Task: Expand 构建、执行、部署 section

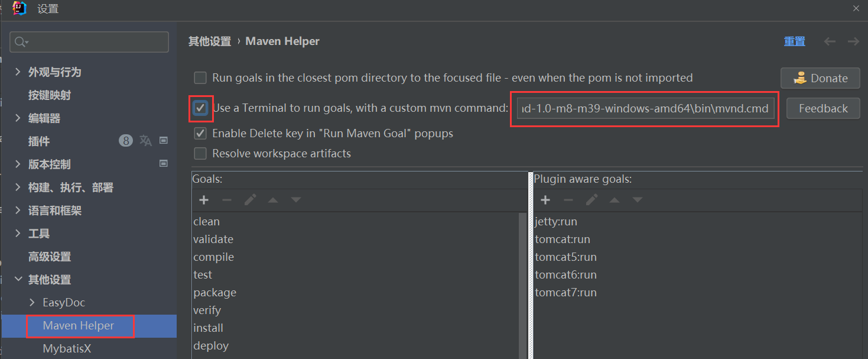Action: 18,187
